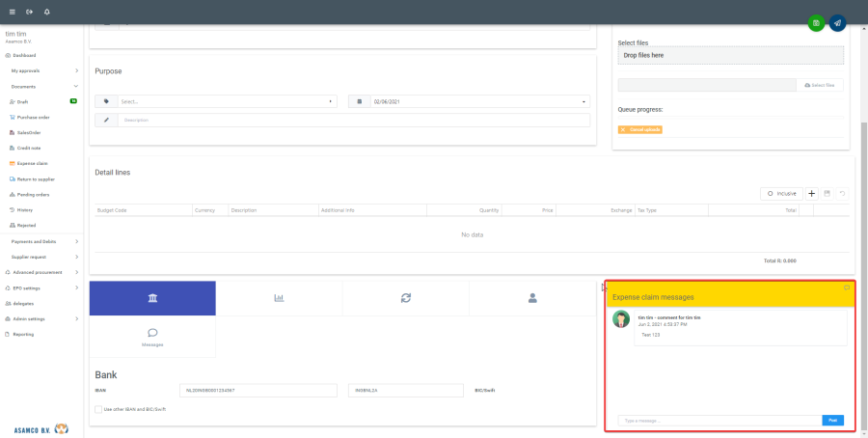Open the person profile tab
Image resolution: width=868 pixels, height=438 pixels.
(x=532, y=298)
